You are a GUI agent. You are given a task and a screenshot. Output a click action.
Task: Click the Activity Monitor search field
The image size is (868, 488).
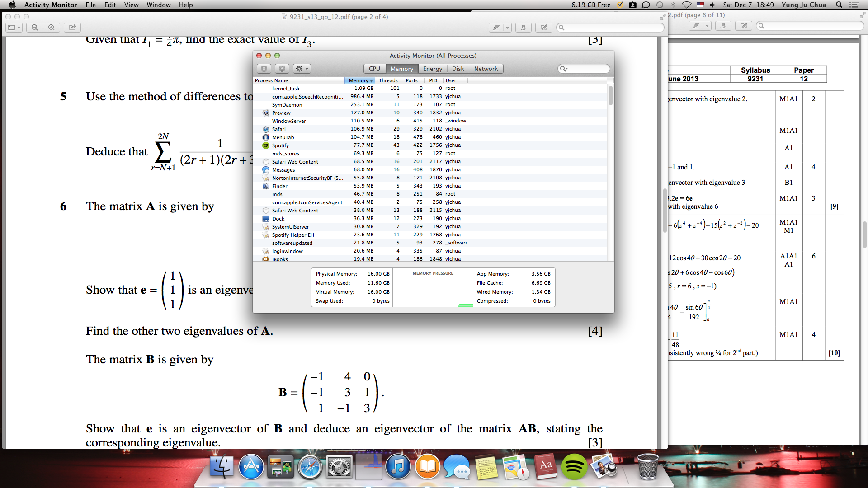[x=584, y=69]
